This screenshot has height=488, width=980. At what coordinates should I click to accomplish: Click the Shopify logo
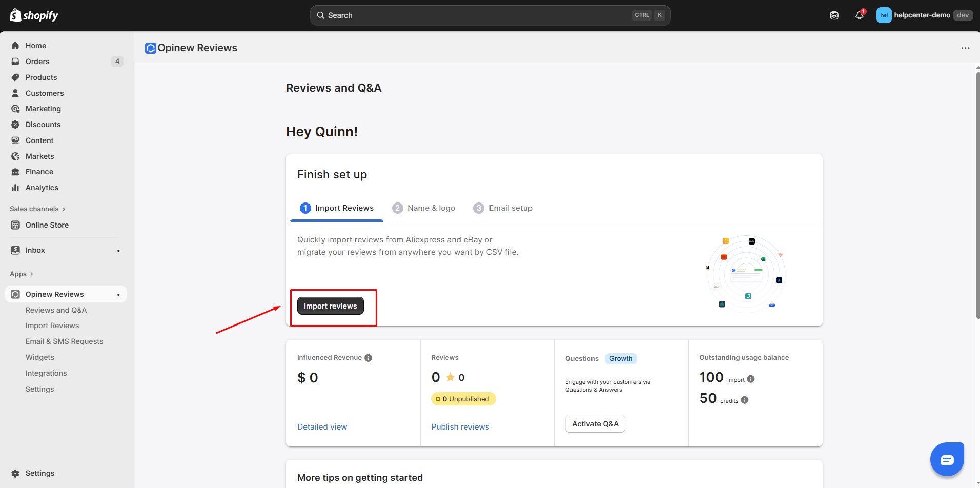(34, 15)
